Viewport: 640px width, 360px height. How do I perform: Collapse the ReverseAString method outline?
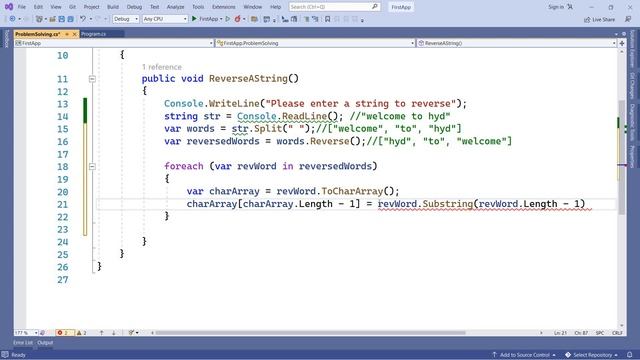[92, 79]
